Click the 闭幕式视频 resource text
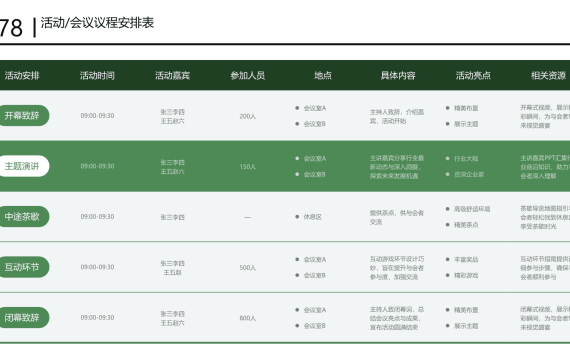Viewport: 570px width, 360px height. coord(545,319)
